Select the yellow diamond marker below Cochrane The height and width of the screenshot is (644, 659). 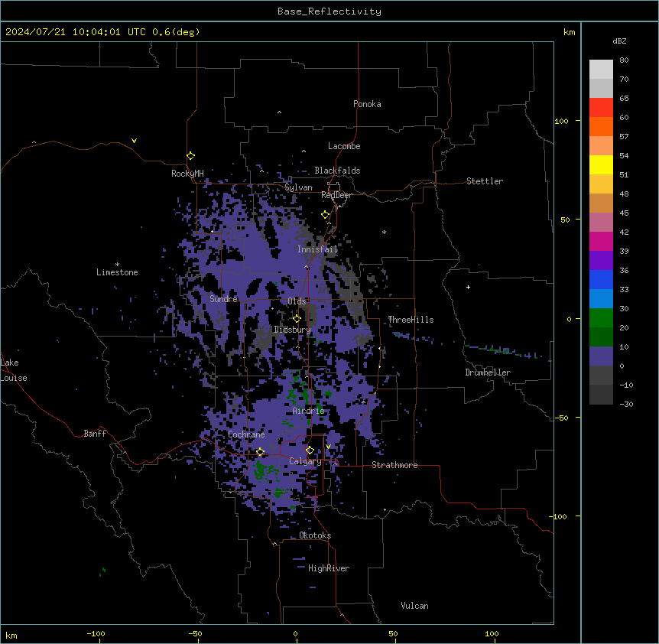[x=260, y=452]
